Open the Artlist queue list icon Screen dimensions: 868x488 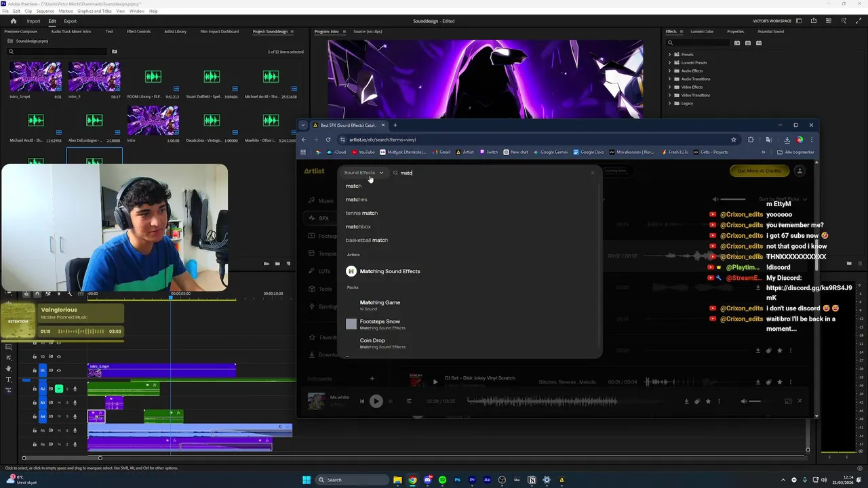point(409,401)
